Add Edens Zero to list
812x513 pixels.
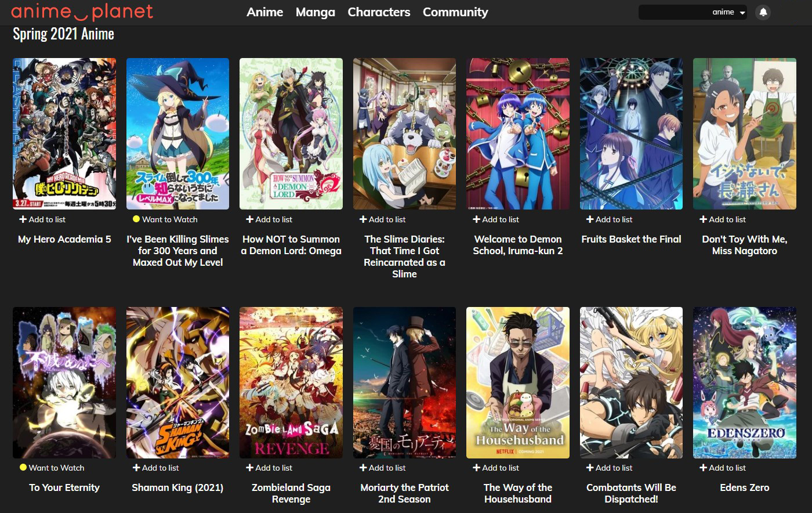pyautogui.click(x=723, y=468)
